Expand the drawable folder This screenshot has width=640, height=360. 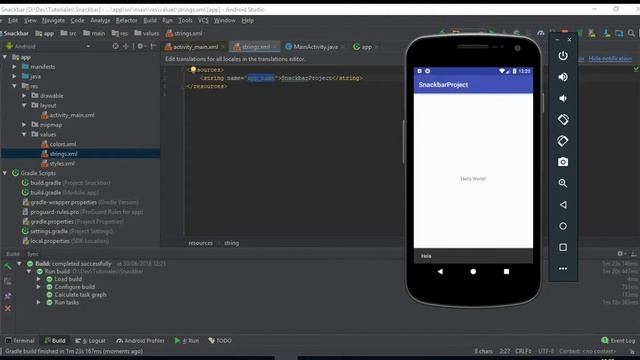24,96
